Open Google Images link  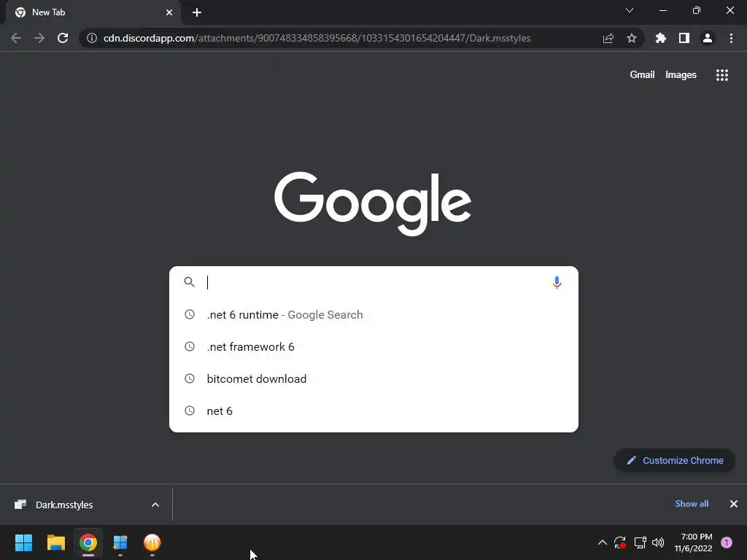point(681,75)
